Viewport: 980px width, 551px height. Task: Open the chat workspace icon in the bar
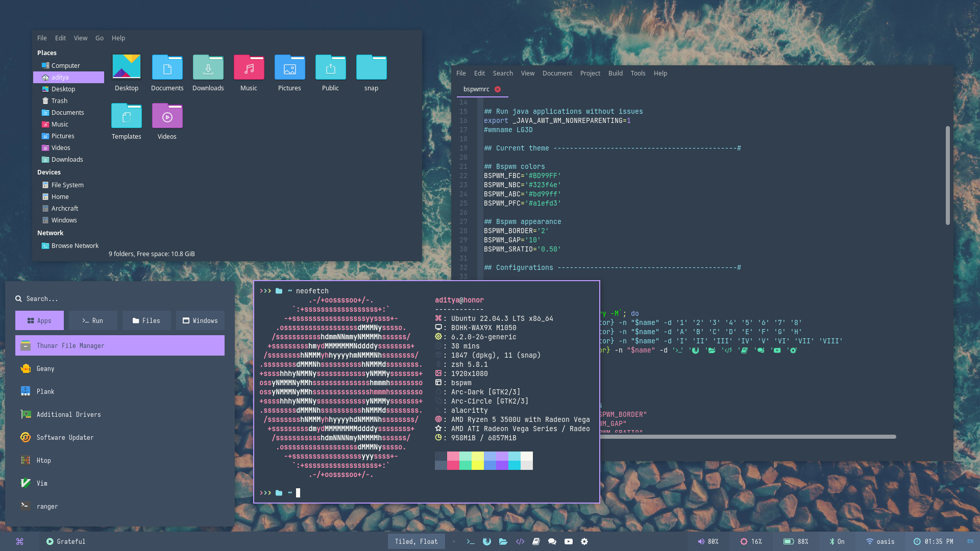click(x=552, y=541)
